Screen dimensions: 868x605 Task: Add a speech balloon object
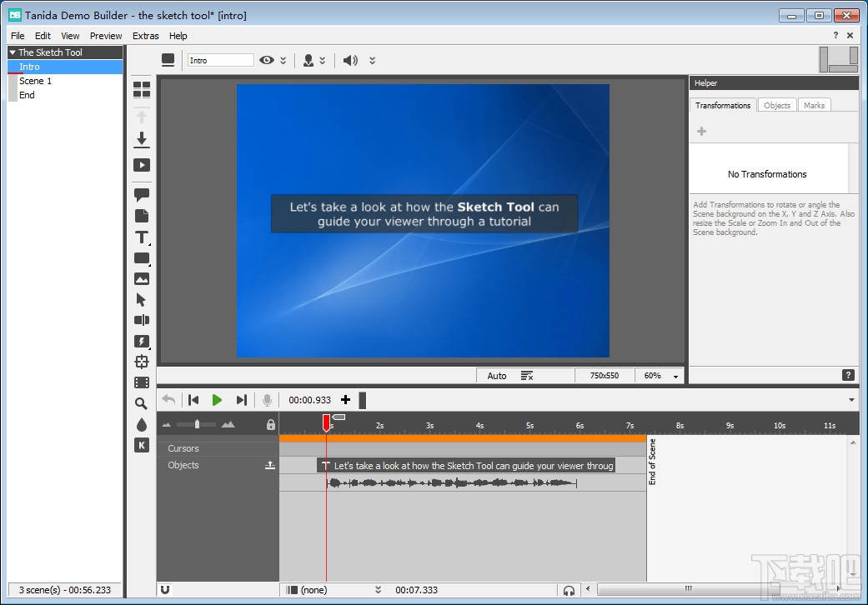[142, 195]
